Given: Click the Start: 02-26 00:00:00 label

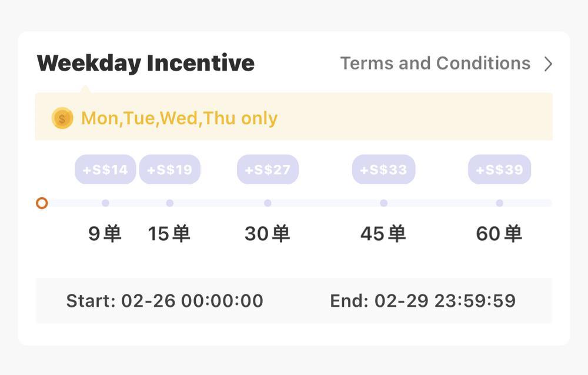Looking at the screenshot, I should [165, 300].
